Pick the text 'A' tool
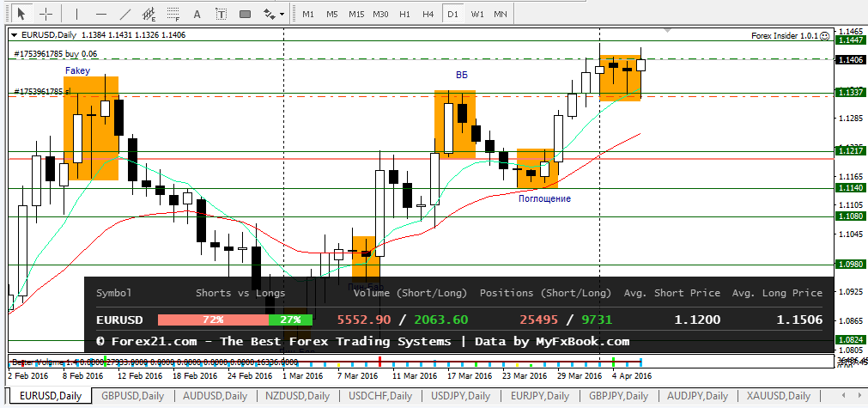This screenshot has height=408, width=868. 197,13
